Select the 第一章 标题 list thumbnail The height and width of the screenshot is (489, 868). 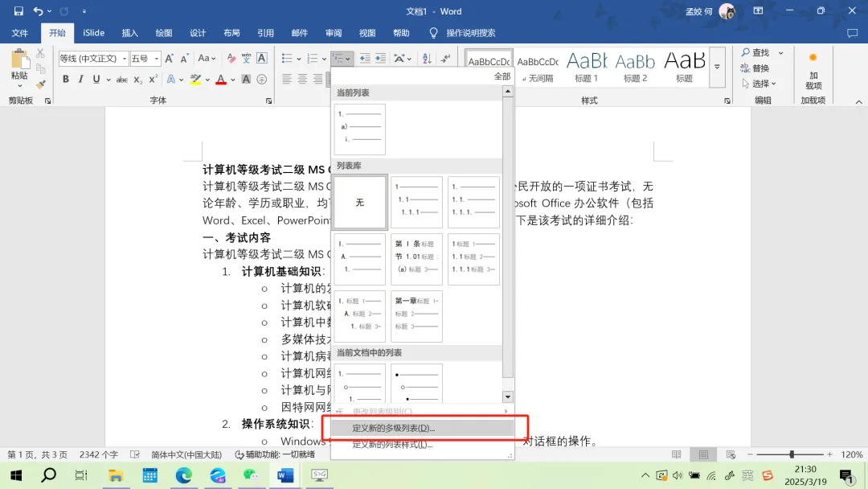[x=417, y=316]
